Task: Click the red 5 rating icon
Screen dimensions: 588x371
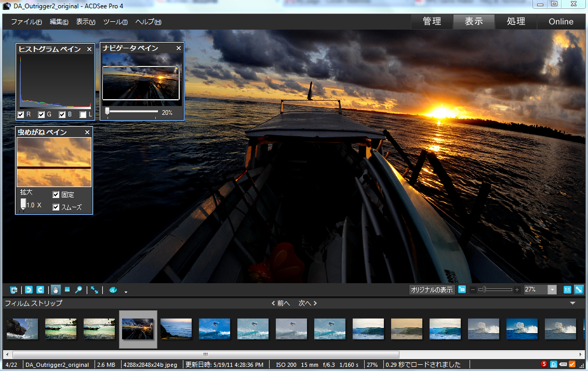Action: [x=544, y=364]
